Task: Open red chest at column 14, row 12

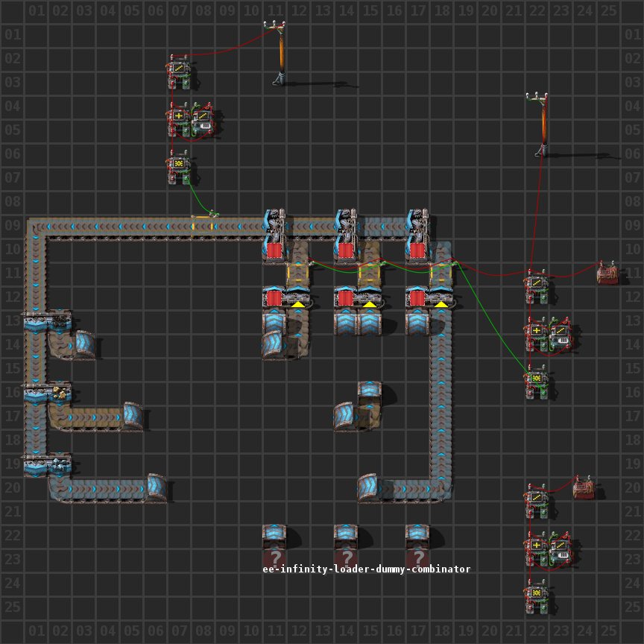Action: 345,298
